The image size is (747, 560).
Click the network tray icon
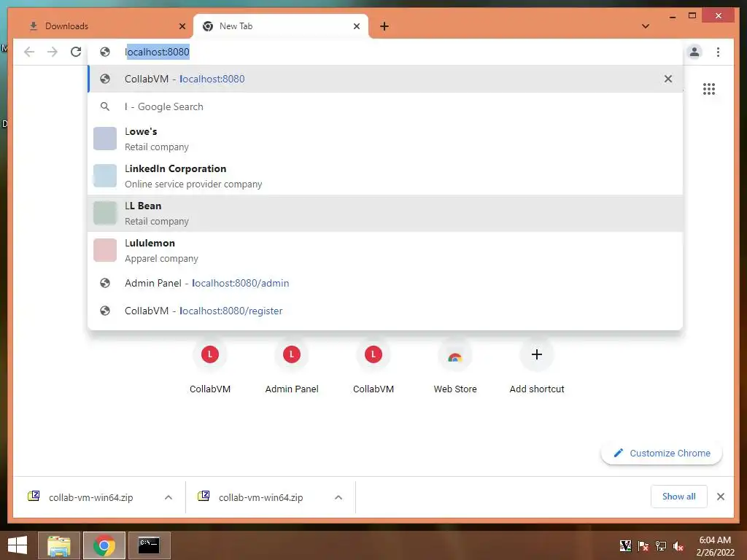[661, 546]
